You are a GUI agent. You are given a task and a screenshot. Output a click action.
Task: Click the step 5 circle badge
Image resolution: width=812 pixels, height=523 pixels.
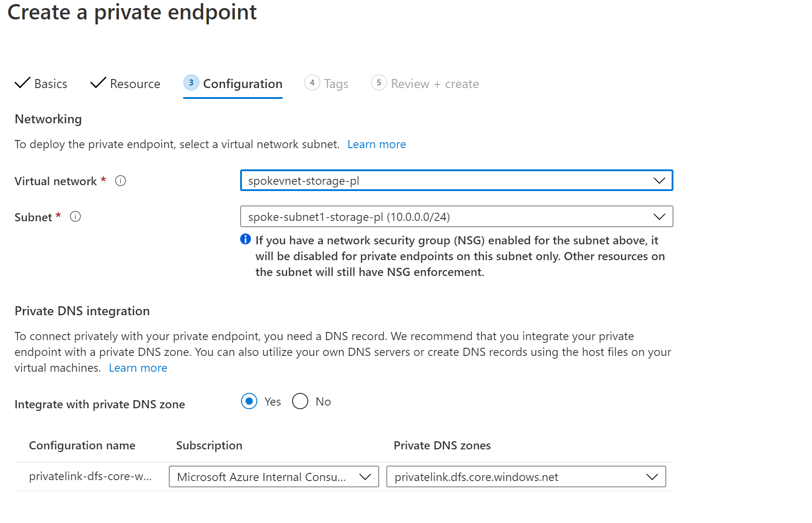tap(379, 83)
